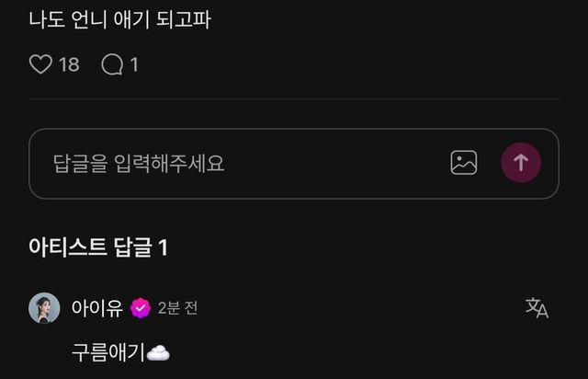Image resolution: width=588 pixels, height=379 pixels.
Task: Focus the 답글을 입력해주세요 reply field
Action: (294, 164)
